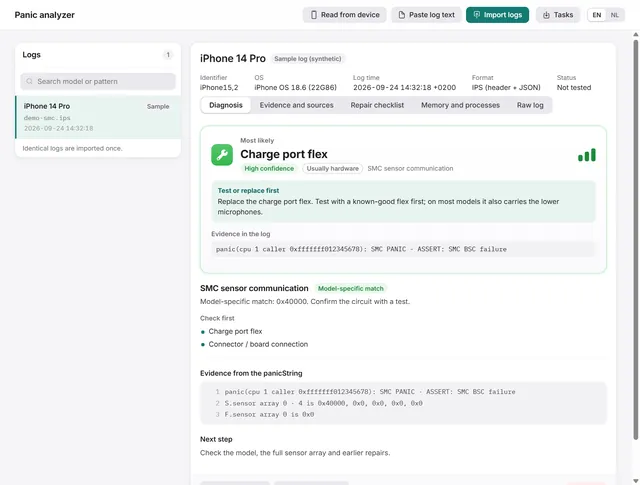Viewport: 640px width, 485px height.
Task: Select the iPhone 14 Pro sample log entry
Action: (x=98, y=117)
